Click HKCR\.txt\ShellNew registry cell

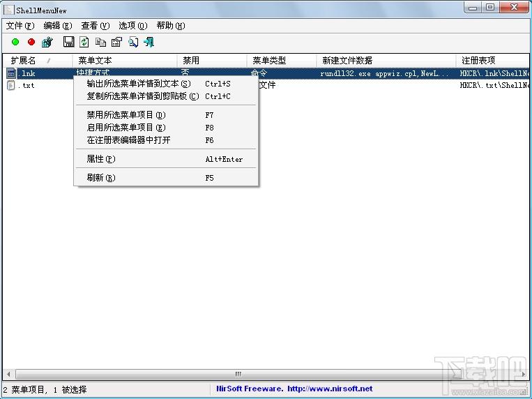[x=494, y=85]
